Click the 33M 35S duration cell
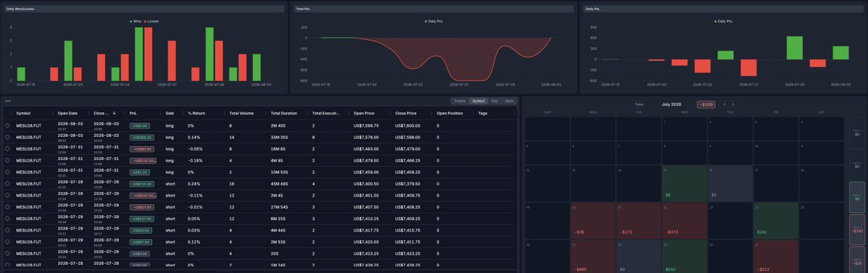This screenshot has width=868, height=273. (279, 137)
